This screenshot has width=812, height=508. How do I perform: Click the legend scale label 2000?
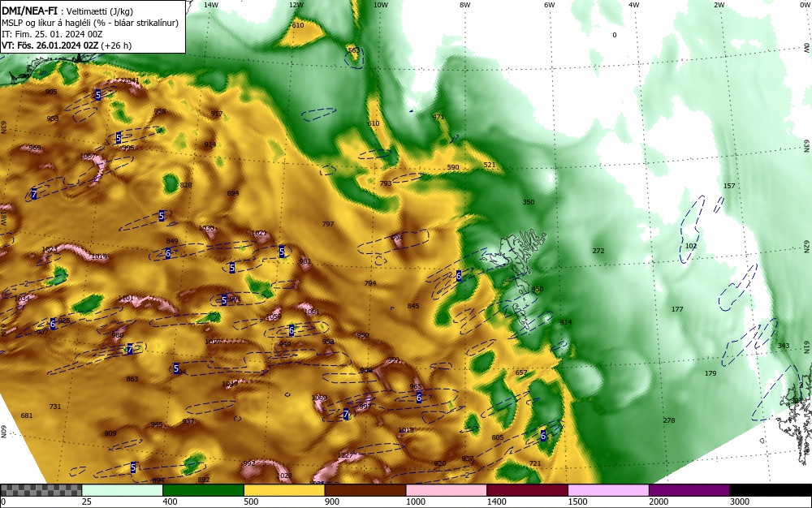(659, 502)
